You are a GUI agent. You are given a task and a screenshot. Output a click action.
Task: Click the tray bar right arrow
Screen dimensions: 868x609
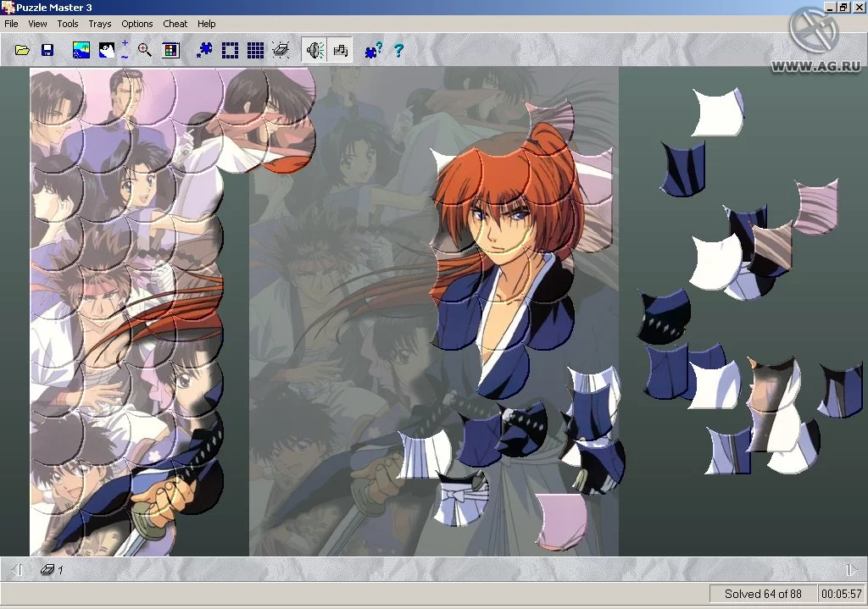click(851, 569)
